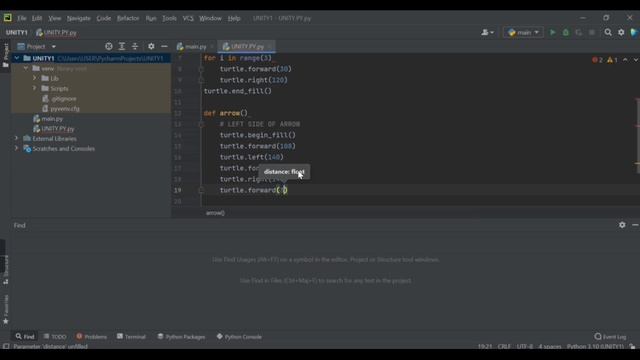The height and width of the screenshot is (360, 640).
Task: Click Run with Coverage icon
Action: point(579,32)
